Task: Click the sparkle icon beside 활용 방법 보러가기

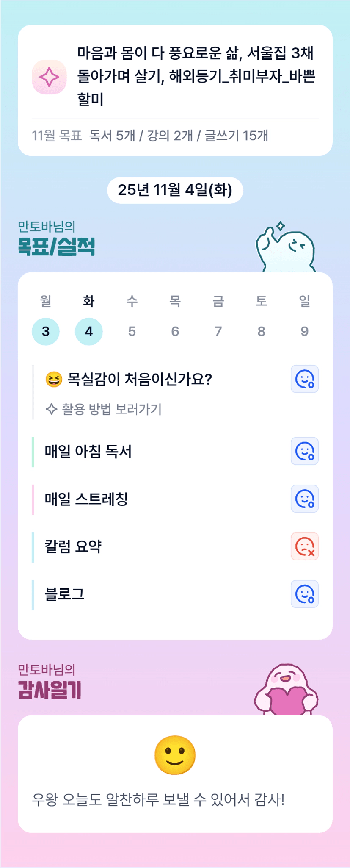Action: tap(51, 409)
